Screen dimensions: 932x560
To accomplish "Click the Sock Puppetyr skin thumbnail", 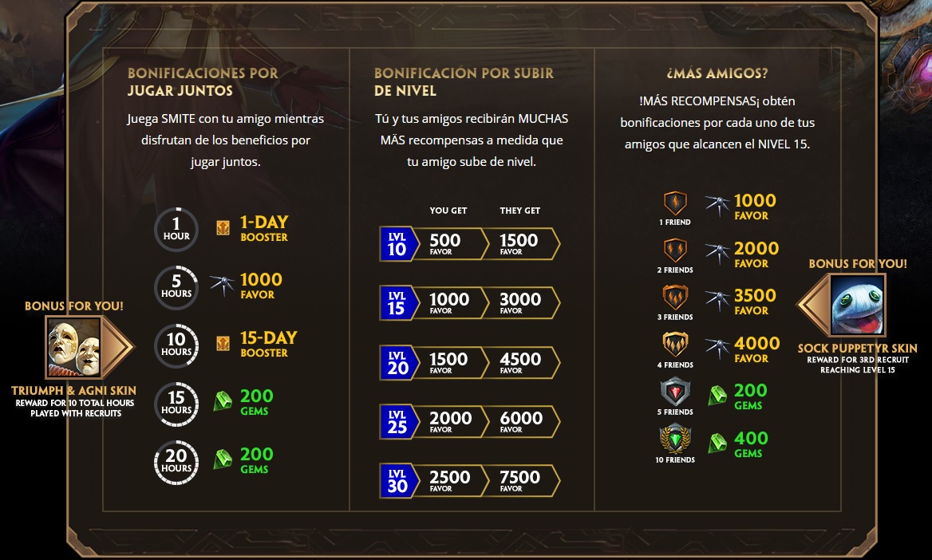I will click(857, 306).
